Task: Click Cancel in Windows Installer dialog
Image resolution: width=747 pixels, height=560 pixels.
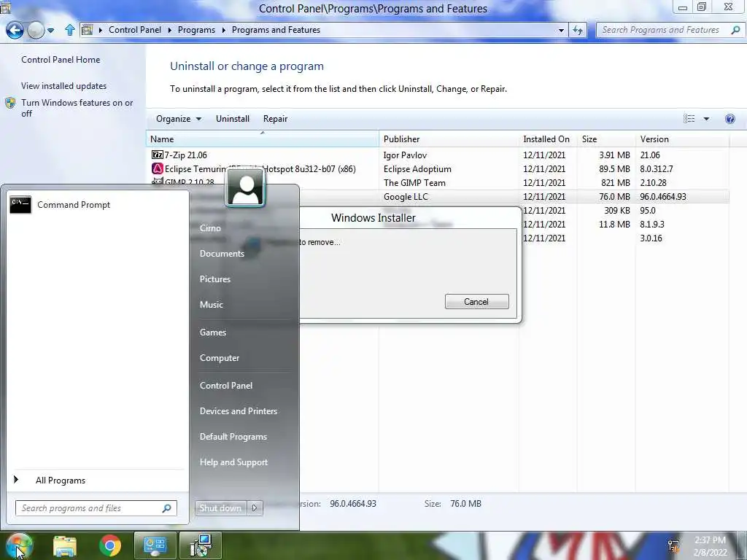Action: [x=477, y=301]
